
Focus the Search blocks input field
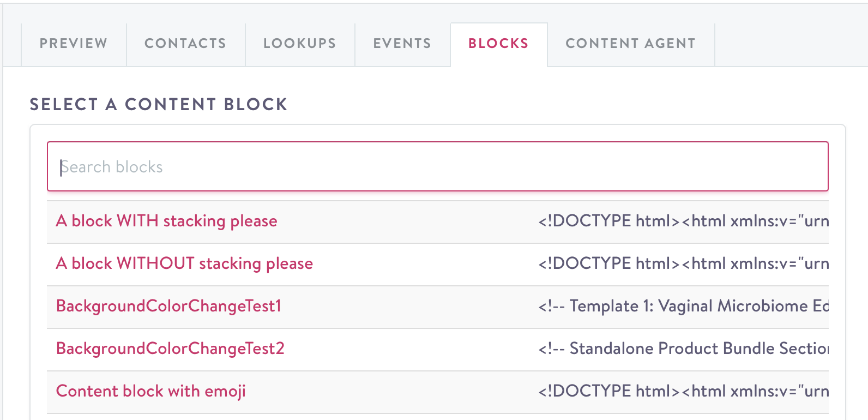(437, 167)
